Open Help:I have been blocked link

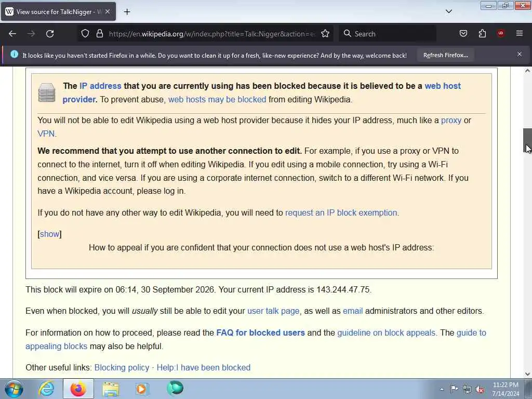click(204, 368)
